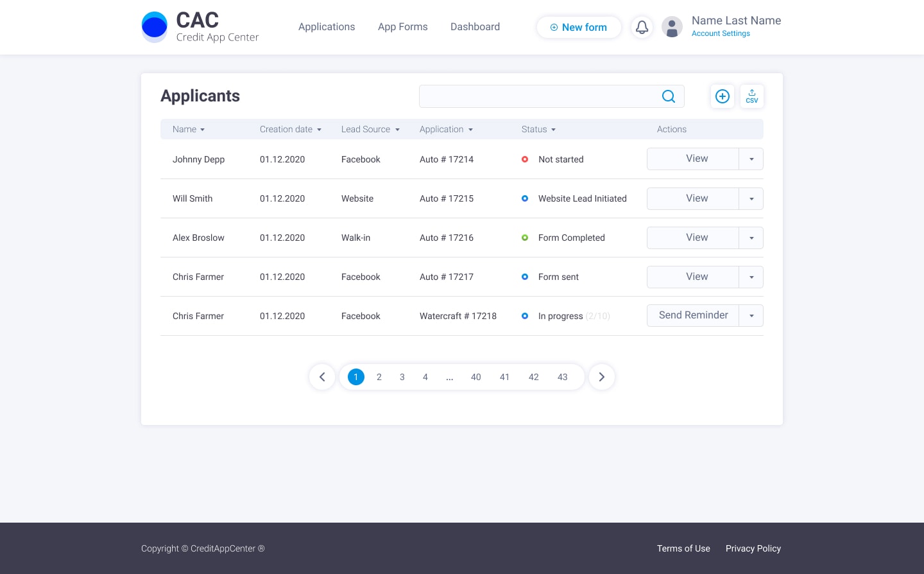This screenshot has width=924, height=574.
Task: Click the Johnny Depp name cell
Action: tap(198, 159)
